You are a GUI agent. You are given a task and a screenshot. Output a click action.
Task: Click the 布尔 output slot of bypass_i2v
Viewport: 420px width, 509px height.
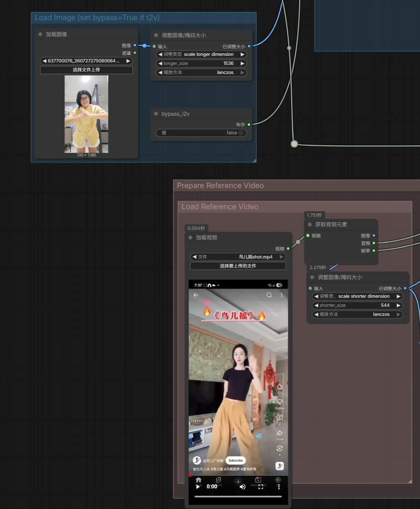[249, 124]
